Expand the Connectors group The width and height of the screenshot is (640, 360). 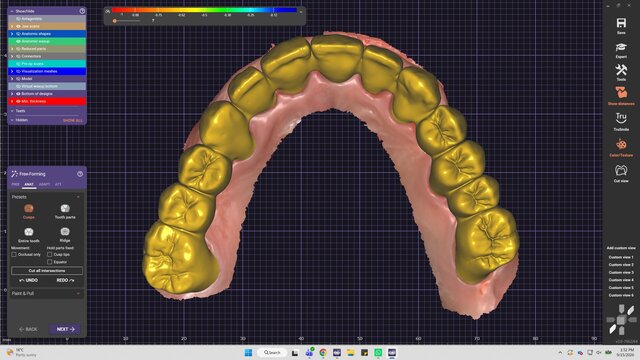pyautogui.click(x=12, y=56)
